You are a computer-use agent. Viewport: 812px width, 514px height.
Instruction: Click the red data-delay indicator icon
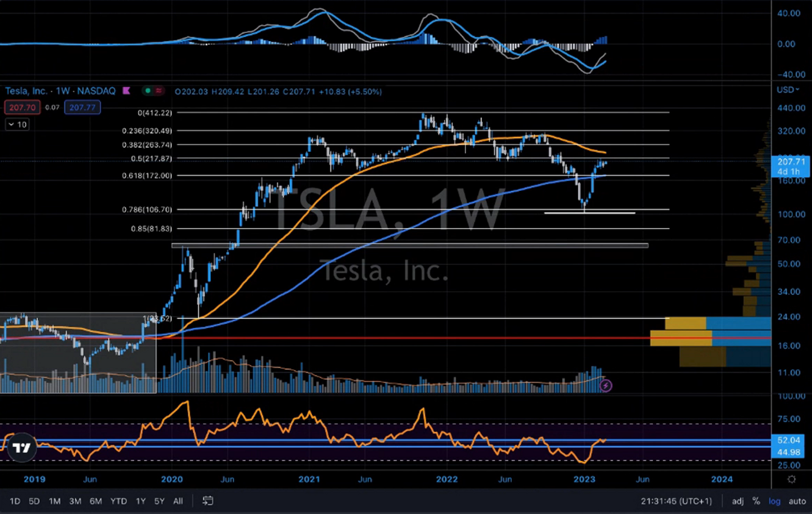(159, 91)
